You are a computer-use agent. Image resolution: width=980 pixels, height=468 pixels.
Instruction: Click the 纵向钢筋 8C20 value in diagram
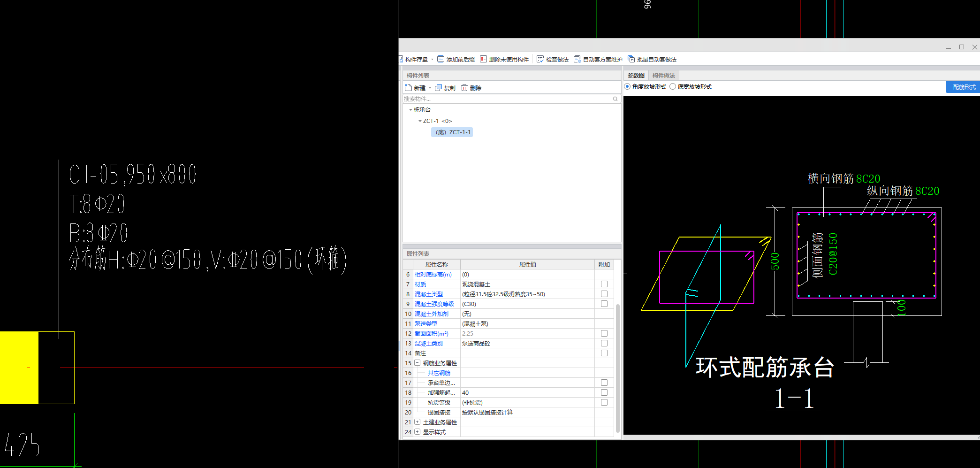tap(927, 191)
